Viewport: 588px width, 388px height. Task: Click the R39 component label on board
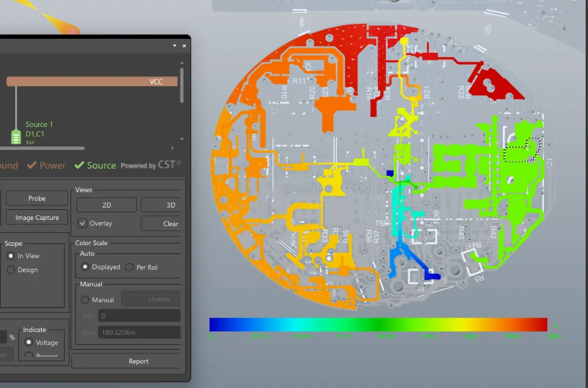436,217
